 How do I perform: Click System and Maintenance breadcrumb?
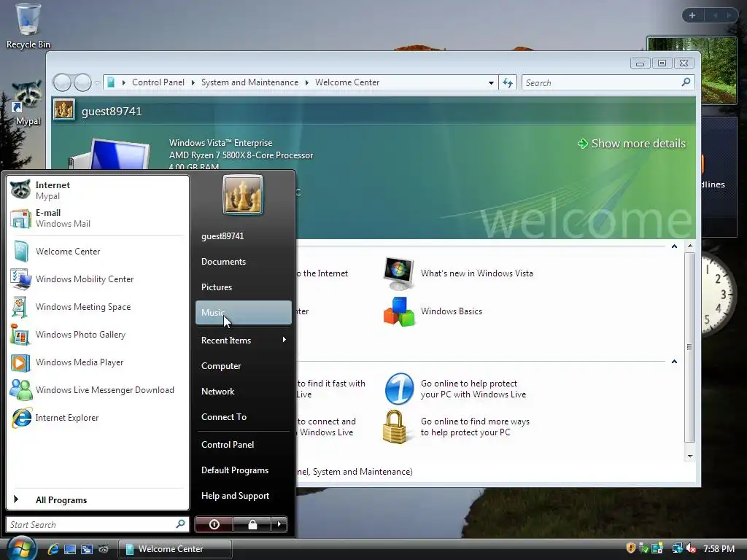click(x=249, y=82)
